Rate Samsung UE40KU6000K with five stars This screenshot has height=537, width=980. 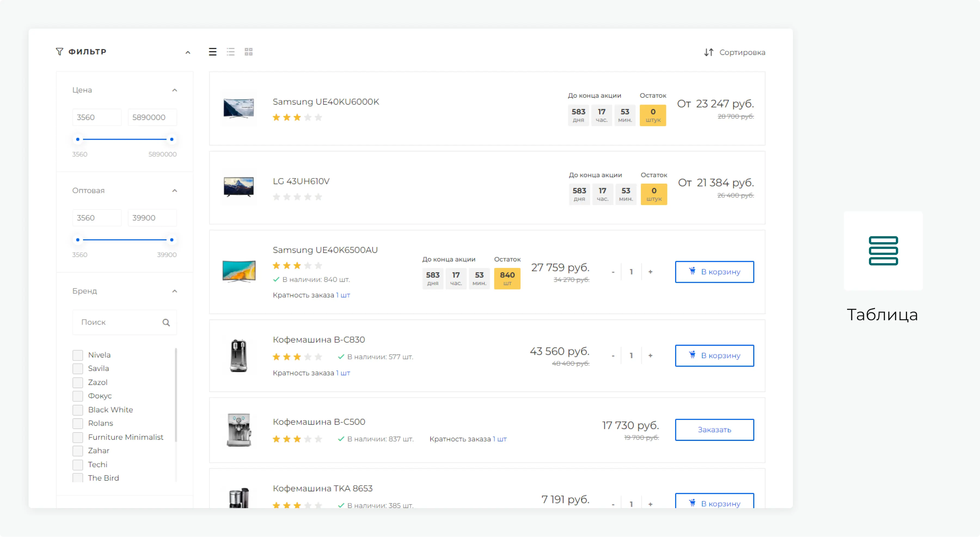318,118
